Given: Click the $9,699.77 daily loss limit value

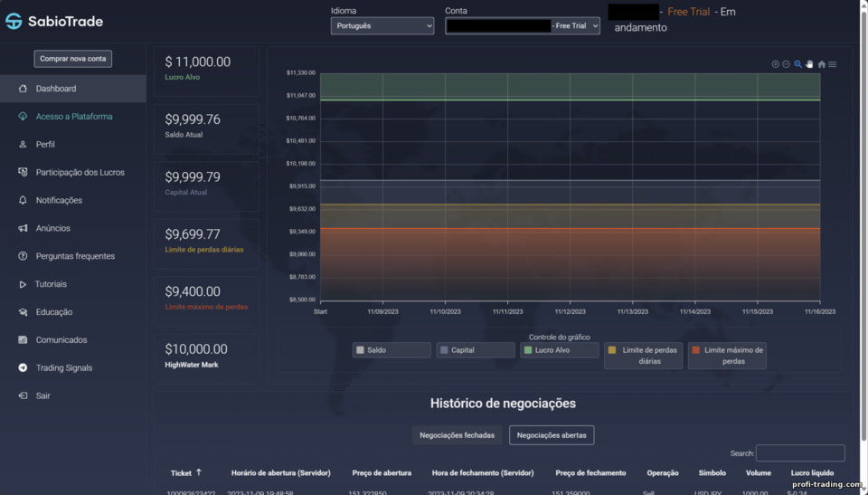Looking at the screenshot, I should pyautogui.click(x=193, y=234).
